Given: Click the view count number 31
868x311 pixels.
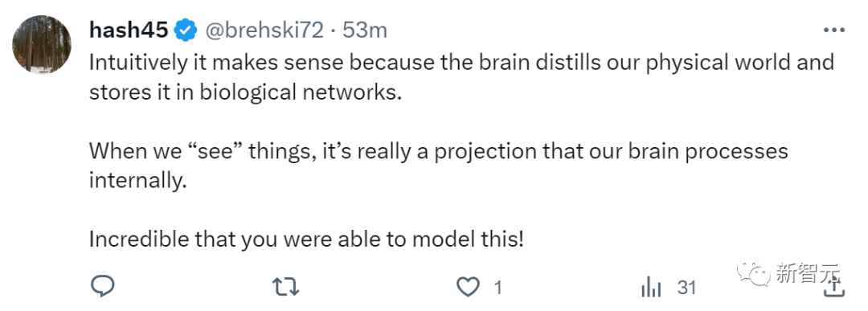Looking at the screenshot, I should (686, 288).
